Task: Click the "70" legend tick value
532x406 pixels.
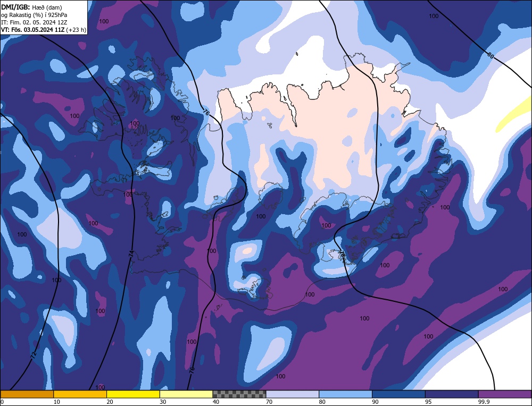Action: point(269,402)
